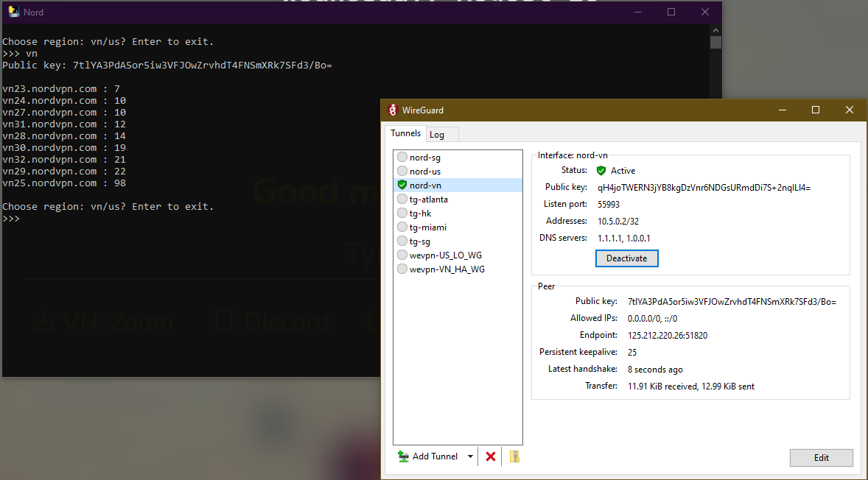The height and width of the screenshot is (480, 868).
Task: Click the Add Tunnel button
Action: click(x=428, y=456)
